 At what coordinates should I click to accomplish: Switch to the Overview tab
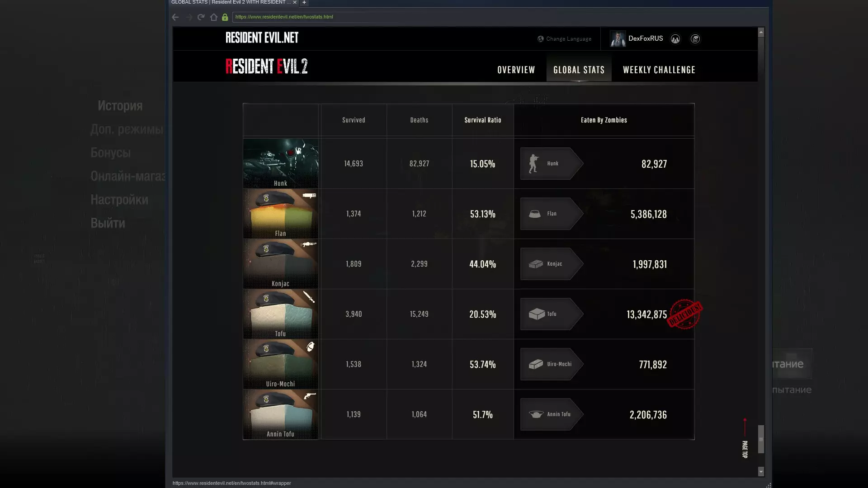(516, 70)
